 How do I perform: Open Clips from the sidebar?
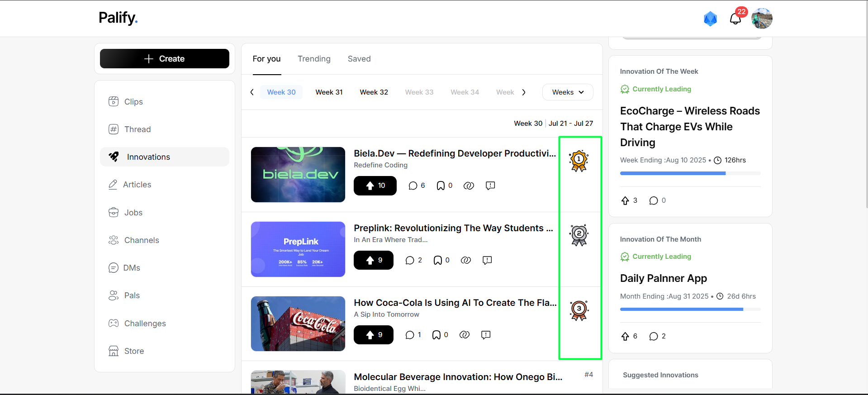coord(165,102)
